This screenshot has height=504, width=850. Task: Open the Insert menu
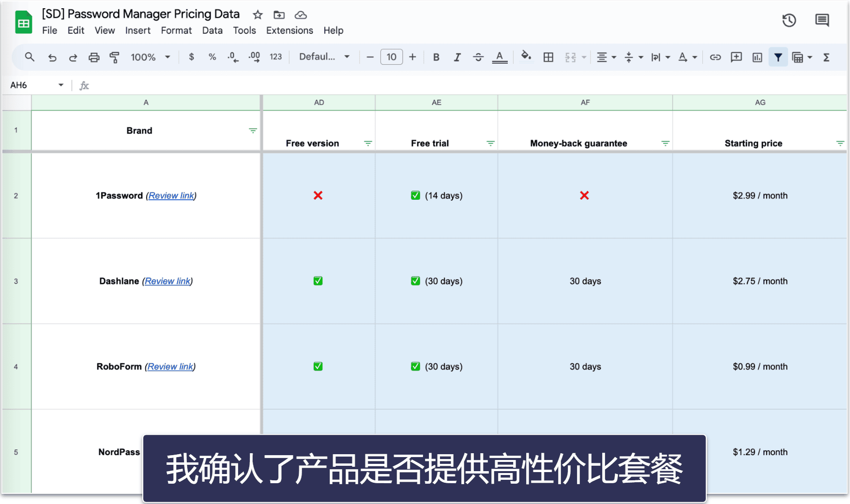(138, 30)
